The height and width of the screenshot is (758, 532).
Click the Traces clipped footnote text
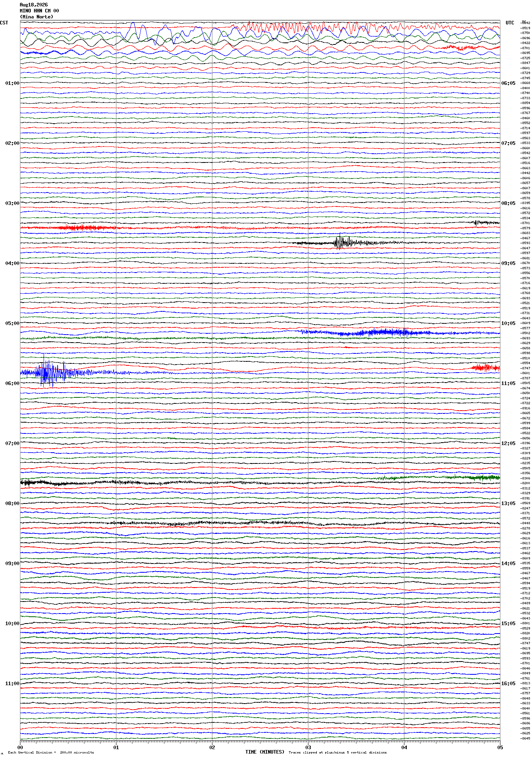tap(338, 752)
